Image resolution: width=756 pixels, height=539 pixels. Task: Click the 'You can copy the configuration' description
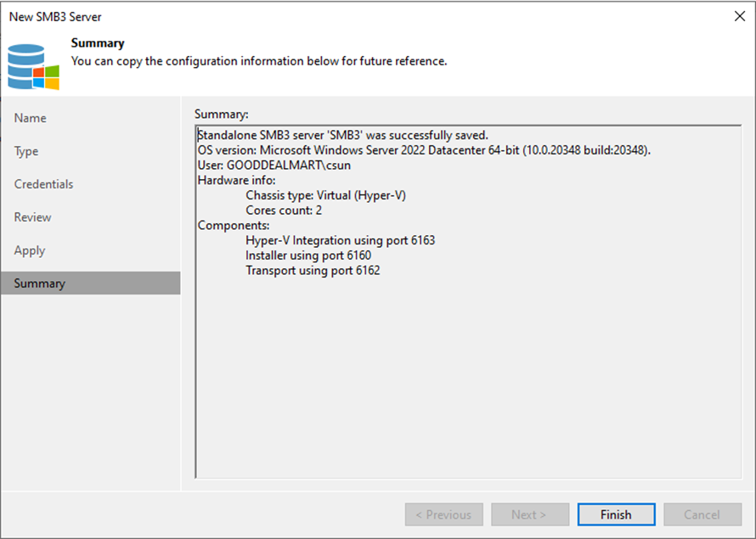tap(259, 61)
